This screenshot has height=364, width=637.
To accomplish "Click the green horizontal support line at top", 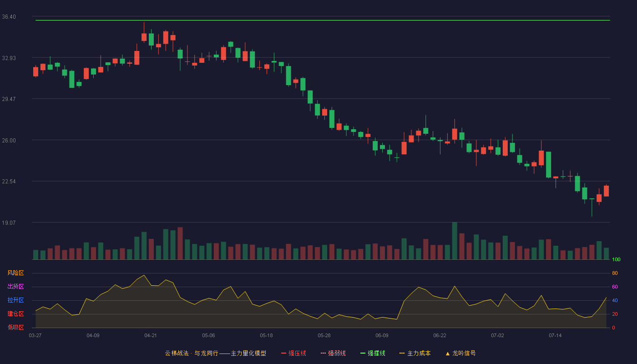I will pos(323,20).
